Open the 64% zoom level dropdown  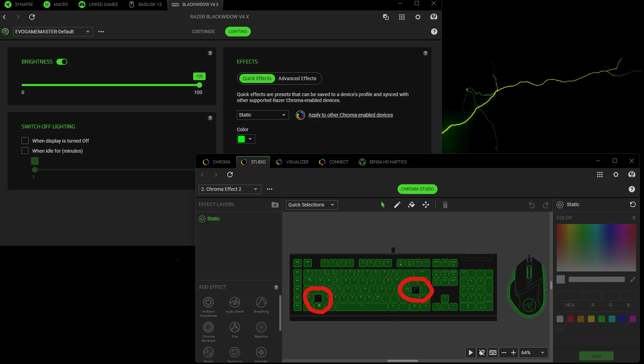(533, 353)
